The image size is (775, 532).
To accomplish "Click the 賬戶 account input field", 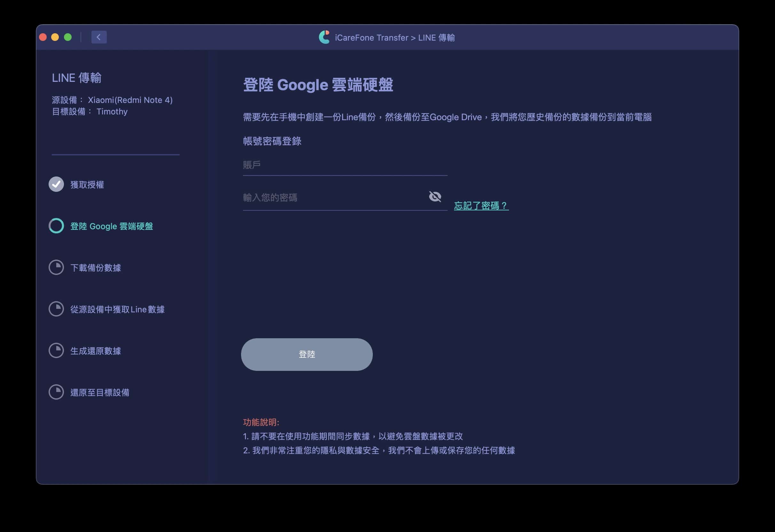I will click(344, 165).
